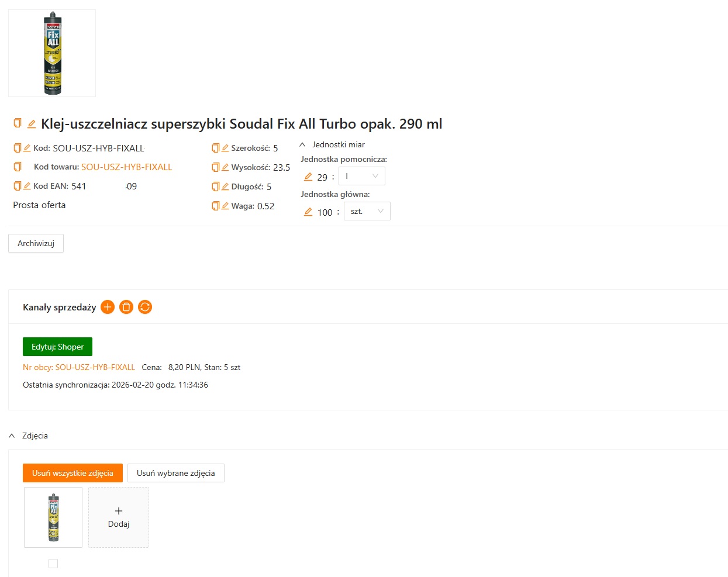
Task: Add a new sales channel
Action: (x=108, y=307)
